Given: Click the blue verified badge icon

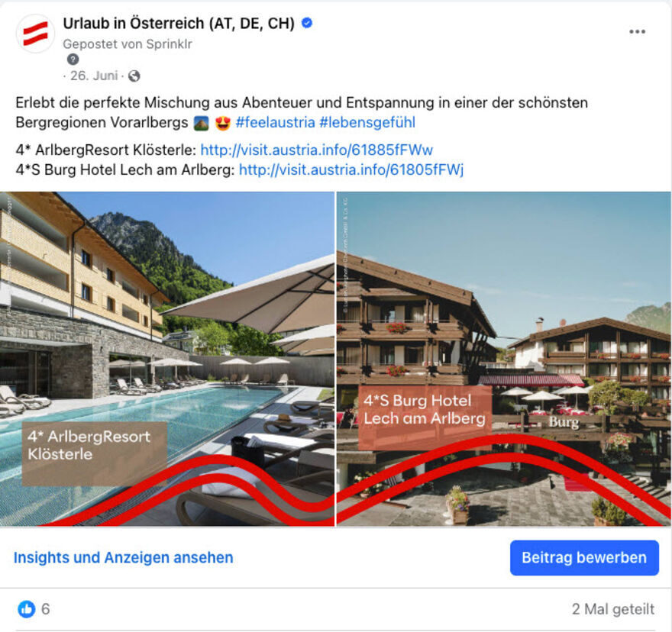Looking at the screenshot, I should (307, 23).
